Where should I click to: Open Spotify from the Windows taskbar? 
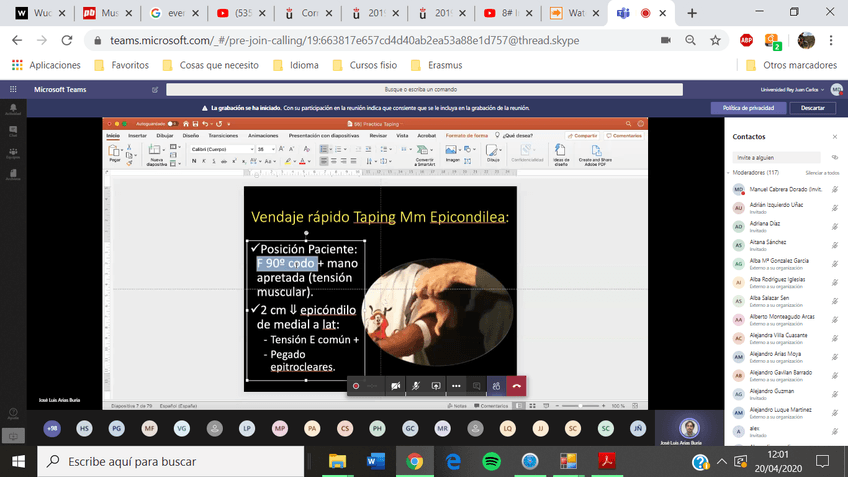pos(491,461)
